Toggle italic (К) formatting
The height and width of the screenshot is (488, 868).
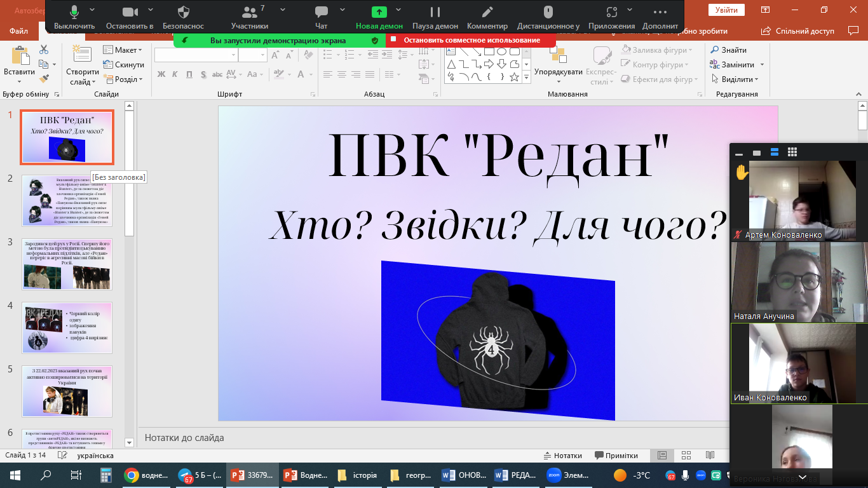(175, 74)
